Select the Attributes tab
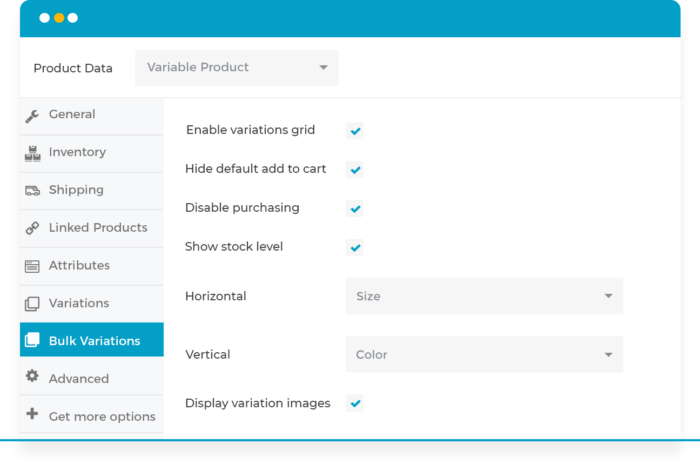Image resolution: width=700 pixels, height=464 pixels. point(92,266)
